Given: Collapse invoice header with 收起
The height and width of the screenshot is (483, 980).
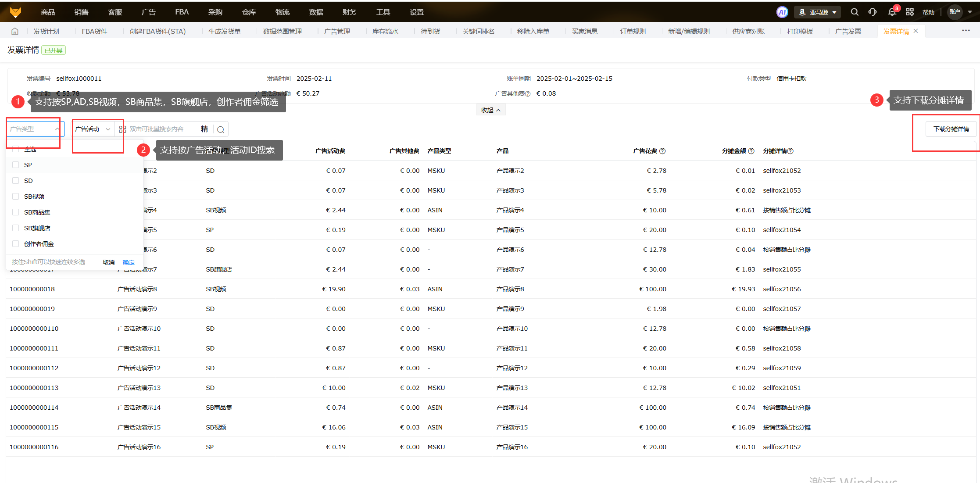Looking at the screenshot, I should click(490, 110).
